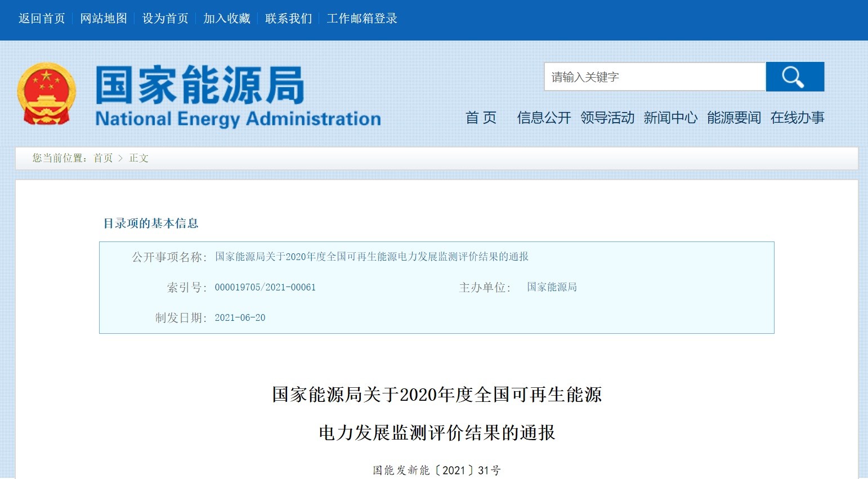Open 信息公开 navigation menu
868x479 pixels.
pos(544,118)
